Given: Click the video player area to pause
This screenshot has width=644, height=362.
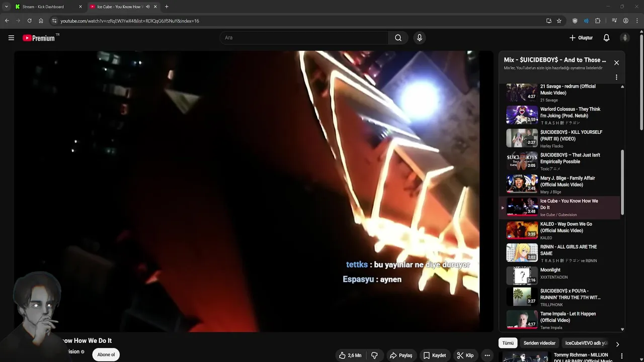Looking at the screenshot, I should (x=254, y=191).
